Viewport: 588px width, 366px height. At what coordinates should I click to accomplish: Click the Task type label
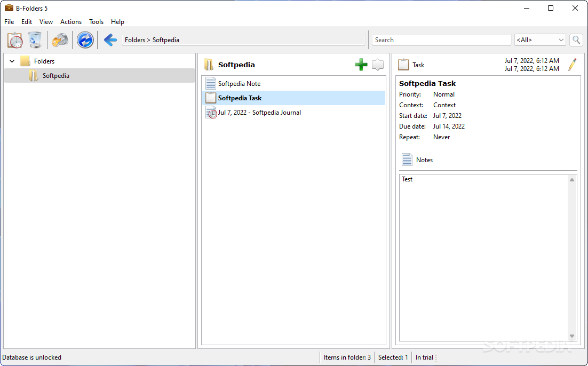coord(418,65)
